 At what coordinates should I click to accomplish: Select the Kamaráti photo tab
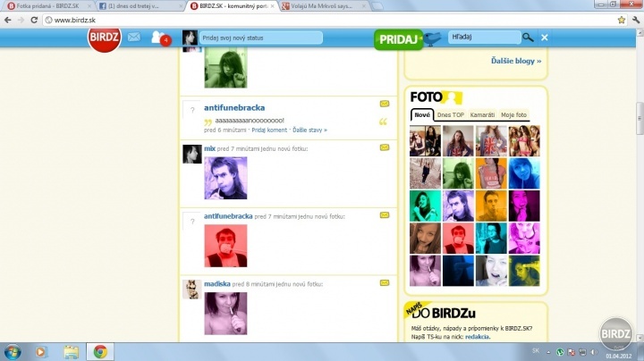point(482,115)
